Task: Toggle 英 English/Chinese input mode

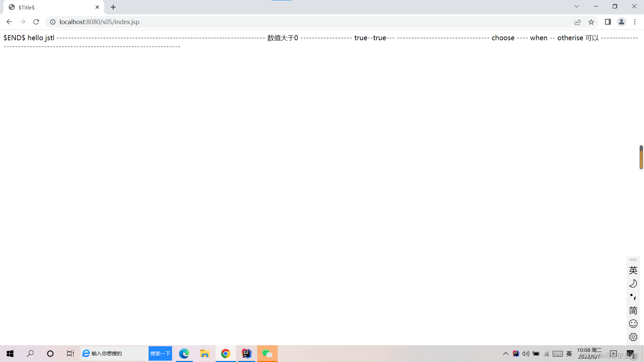Action: tap(633, 270)
